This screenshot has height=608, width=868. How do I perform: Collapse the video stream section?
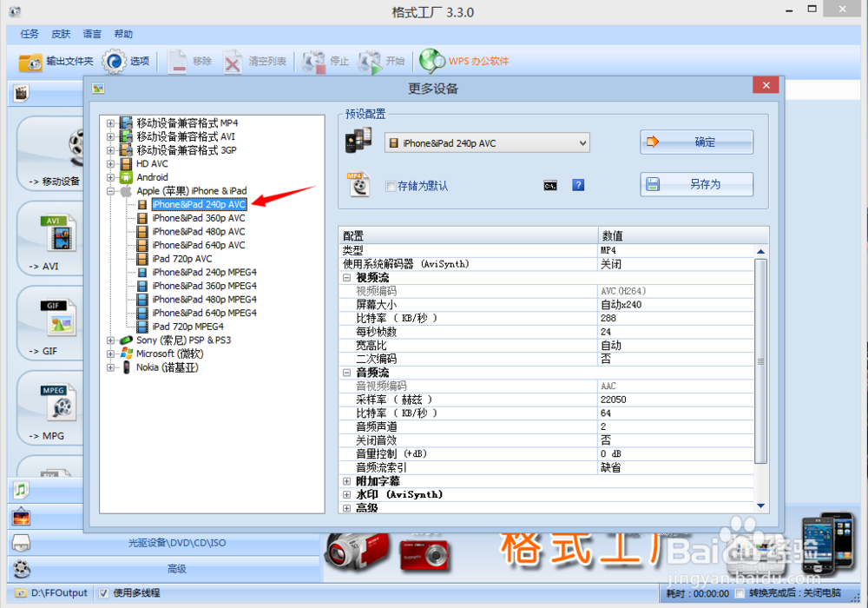point(346,277)
